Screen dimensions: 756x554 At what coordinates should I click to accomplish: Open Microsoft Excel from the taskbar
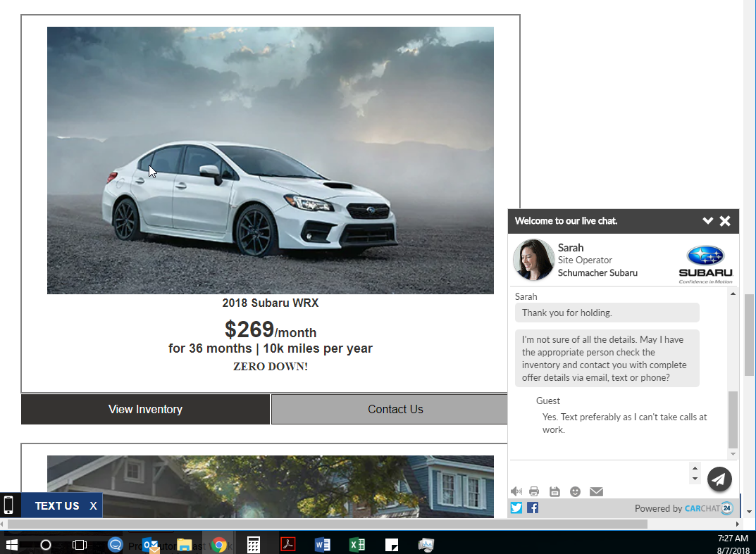click(357, 545)
